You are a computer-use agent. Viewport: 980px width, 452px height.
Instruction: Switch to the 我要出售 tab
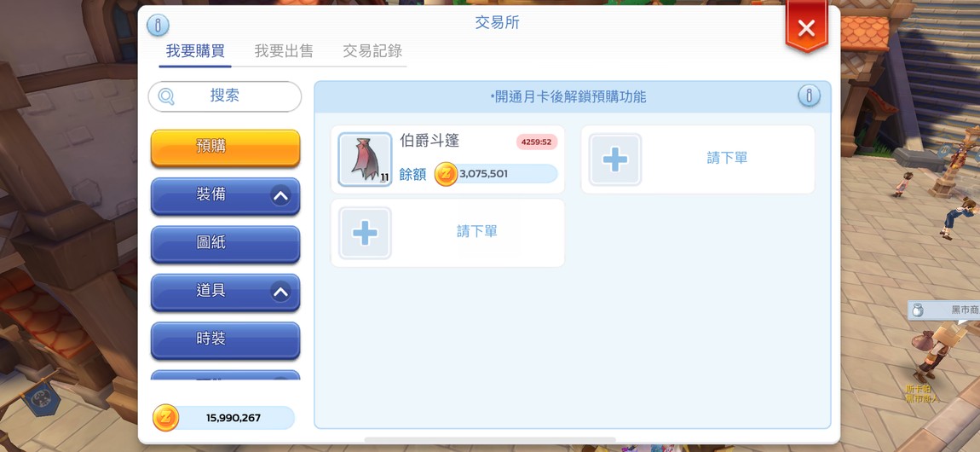[x=284, y=51]
